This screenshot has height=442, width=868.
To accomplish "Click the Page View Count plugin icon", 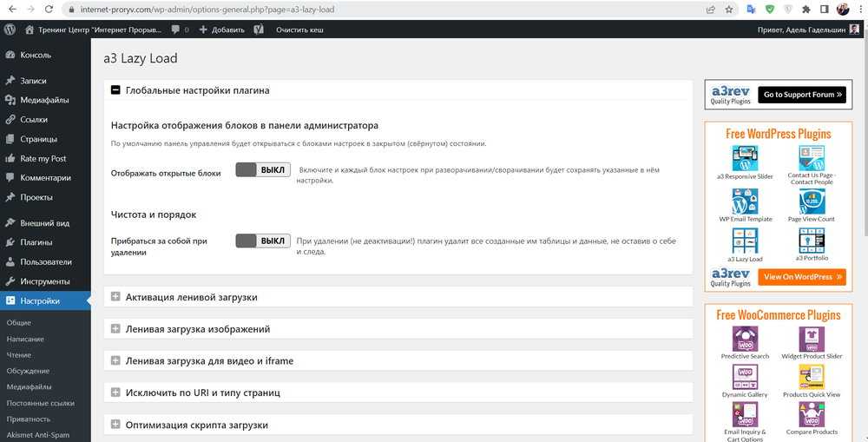I will point(811,201).
